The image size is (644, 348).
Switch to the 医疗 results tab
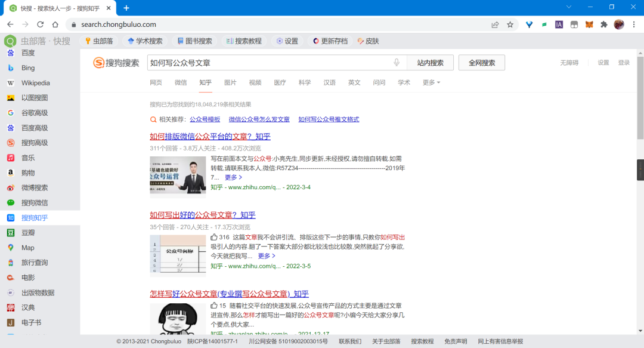[x=280, y=83]
